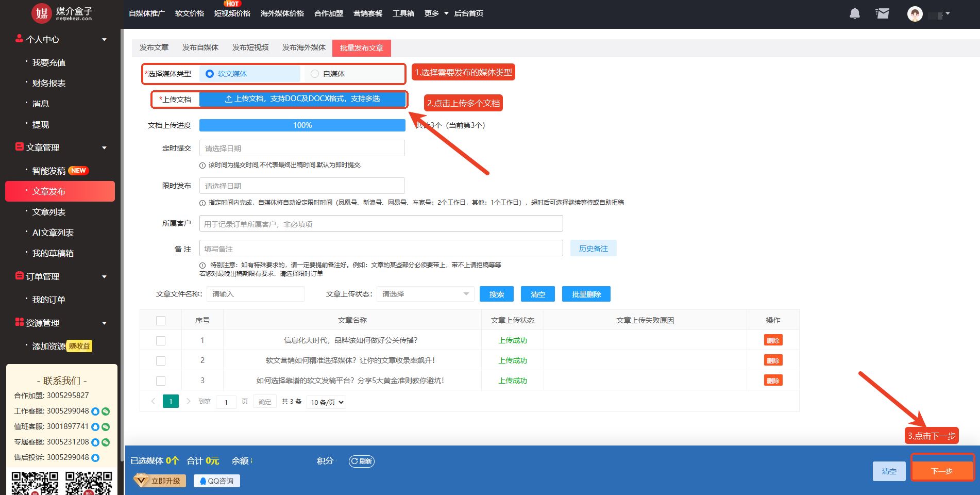980x495 pixels.
Task: Open the 10 条/页 page size dropdown
Action: (326, 402)
